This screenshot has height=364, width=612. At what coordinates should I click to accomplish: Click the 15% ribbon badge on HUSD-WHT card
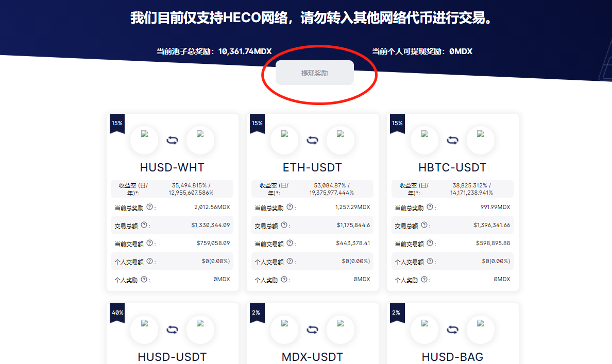click(117, 123)
